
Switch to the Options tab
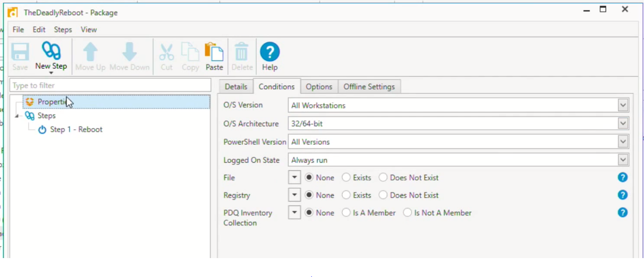coord(319,86)
